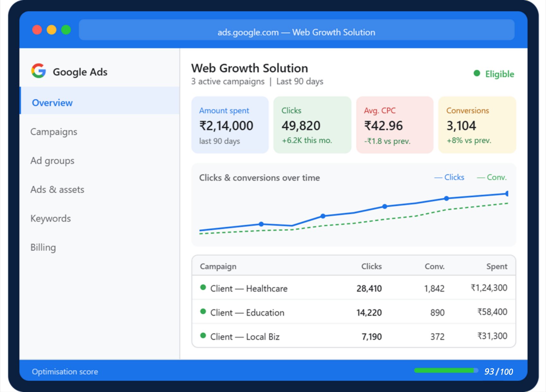Click the green dot beside Client — Healthcare
This screenshot has width=546, height=392.
click(203, 287)
